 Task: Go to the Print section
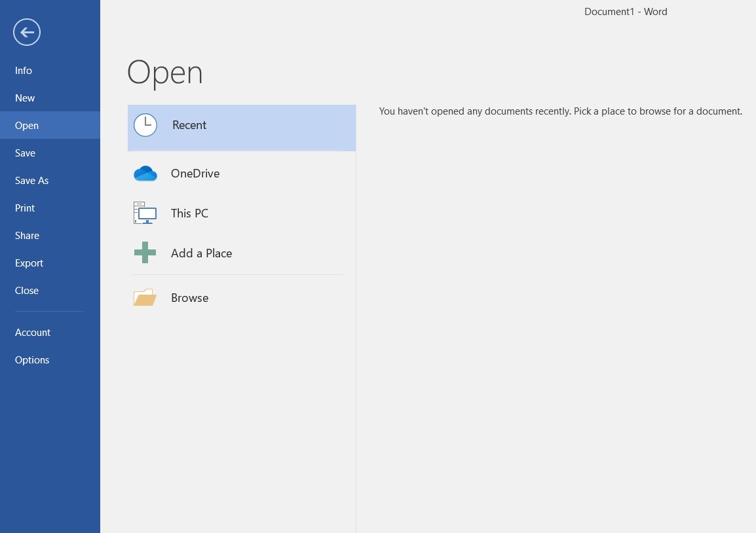25,208
